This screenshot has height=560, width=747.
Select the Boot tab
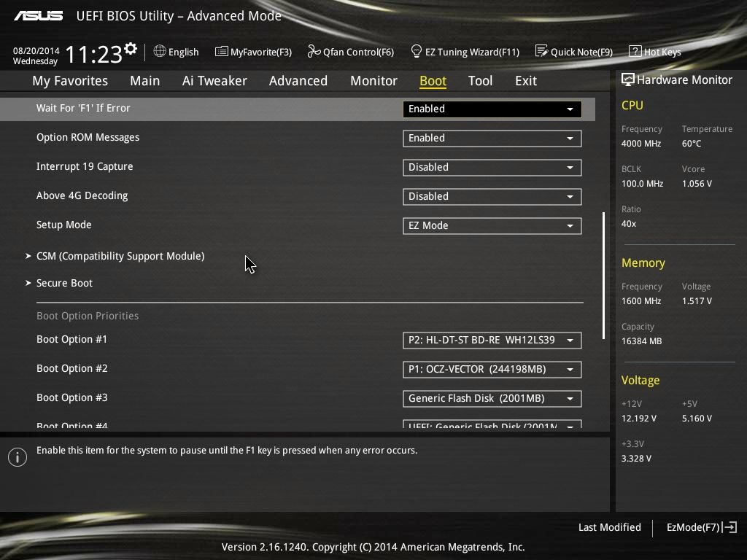(x=433, y=81)
